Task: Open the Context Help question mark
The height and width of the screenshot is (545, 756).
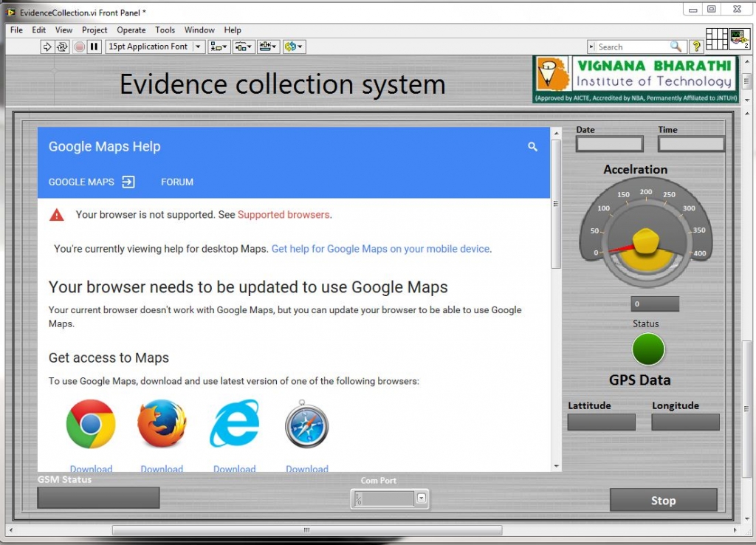Action: click(696, 47)
